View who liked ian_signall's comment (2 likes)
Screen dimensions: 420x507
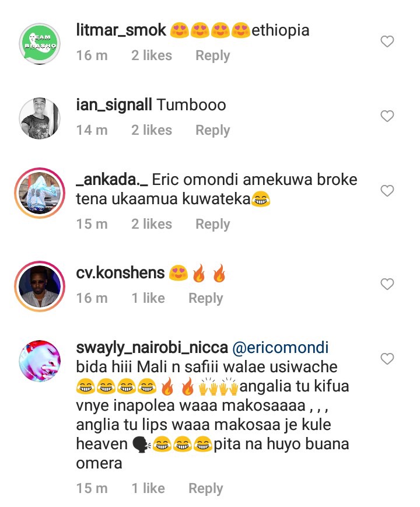click(x=152, y=130)
